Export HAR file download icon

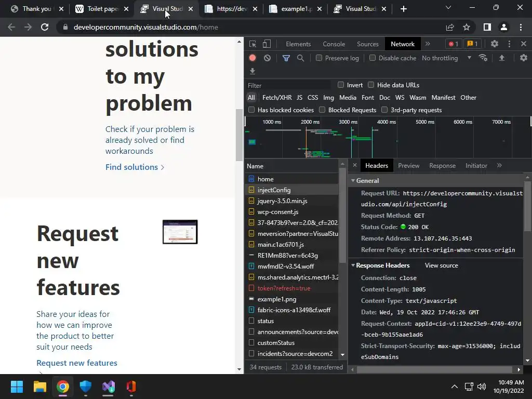click(252, 71)
